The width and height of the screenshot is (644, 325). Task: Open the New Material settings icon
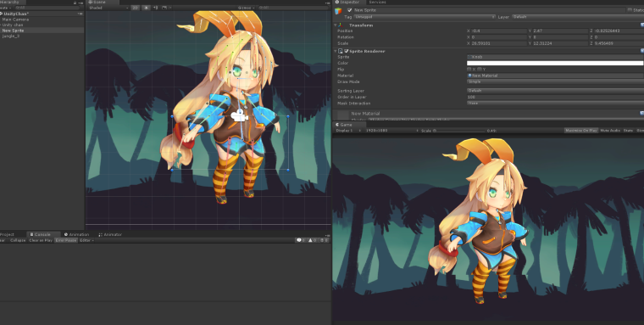642,113
